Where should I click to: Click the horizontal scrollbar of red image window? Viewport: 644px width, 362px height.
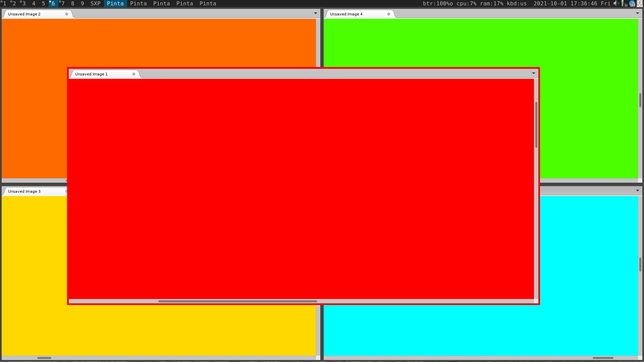237,301
